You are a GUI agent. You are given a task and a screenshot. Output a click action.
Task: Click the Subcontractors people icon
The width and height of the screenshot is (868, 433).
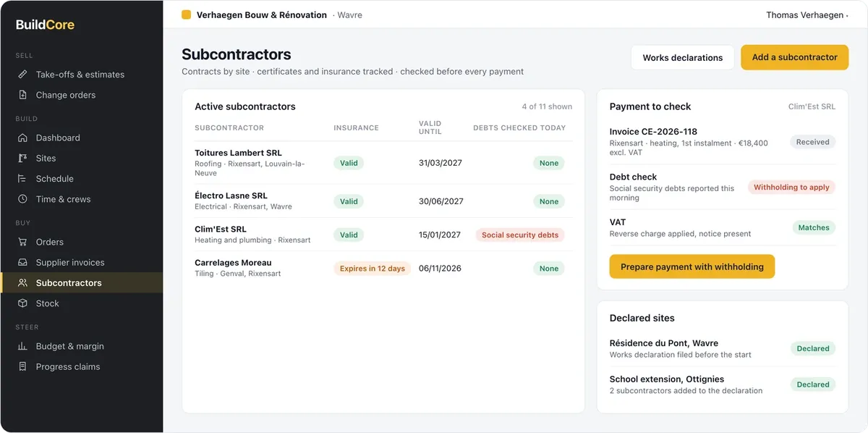point(22,283)
